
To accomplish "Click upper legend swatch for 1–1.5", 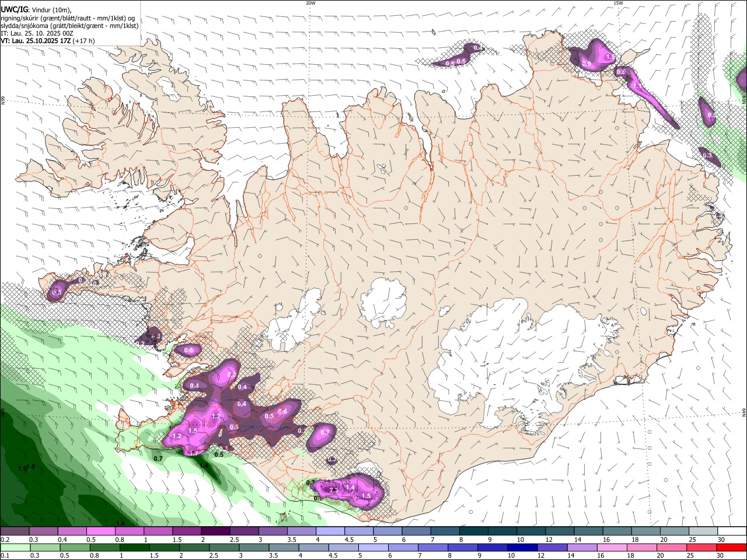I will (158, 531).
